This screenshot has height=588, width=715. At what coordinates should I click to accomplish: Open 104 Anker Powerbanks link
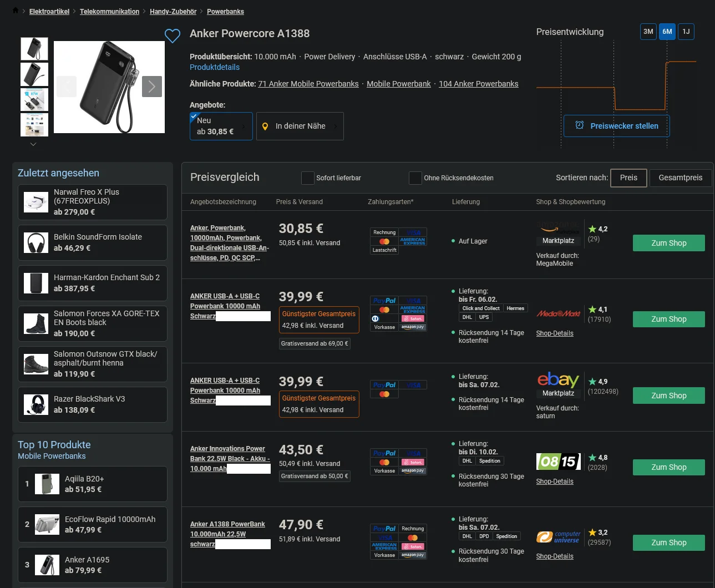point(479,84)
